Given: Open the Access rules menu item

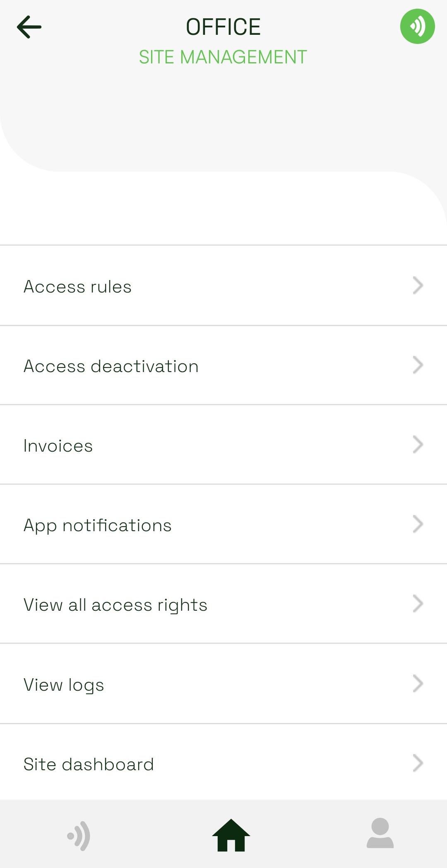Looking at the screenshot, I should [x=77, y=287].
